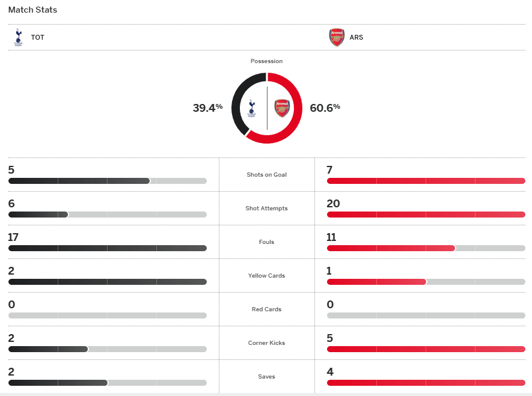Click the Shots on Goal label
The image size is (532, 396).
pyautogui.click(x=266, y=175)
